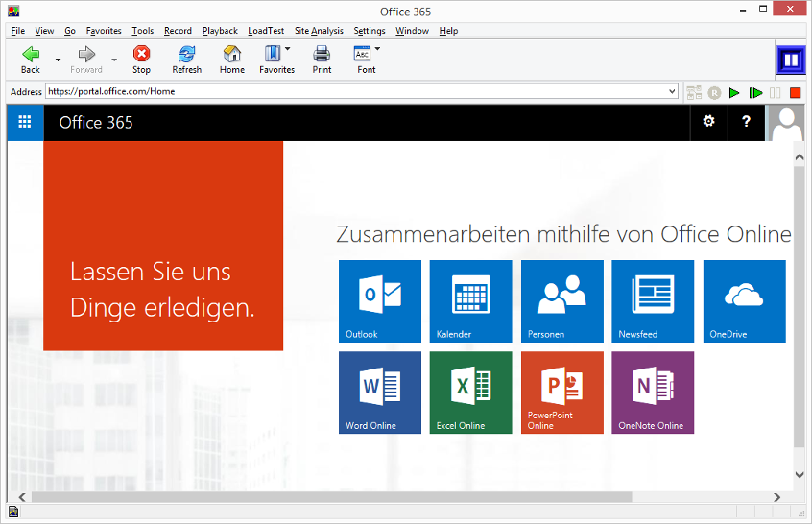Click the pause playback button
This screenshot has width=812, height=524.
click(x=776, y=93)
